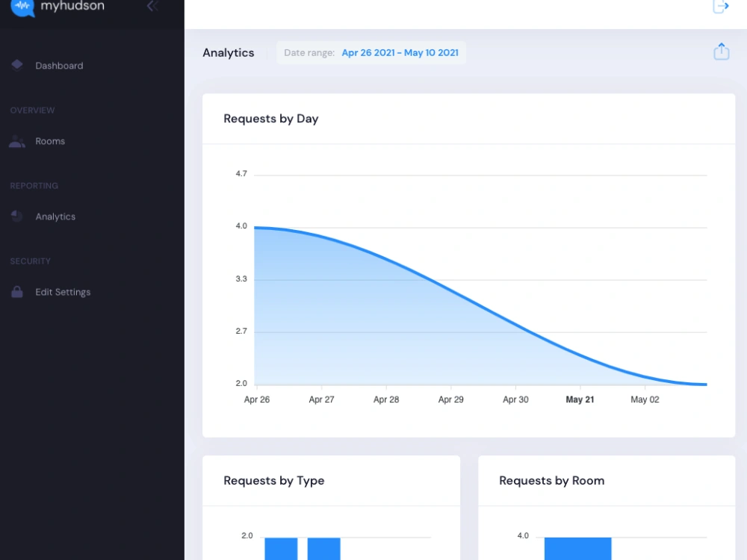747x560 pixels.
Task: Click the logout icon at top right
Action: 721,7
